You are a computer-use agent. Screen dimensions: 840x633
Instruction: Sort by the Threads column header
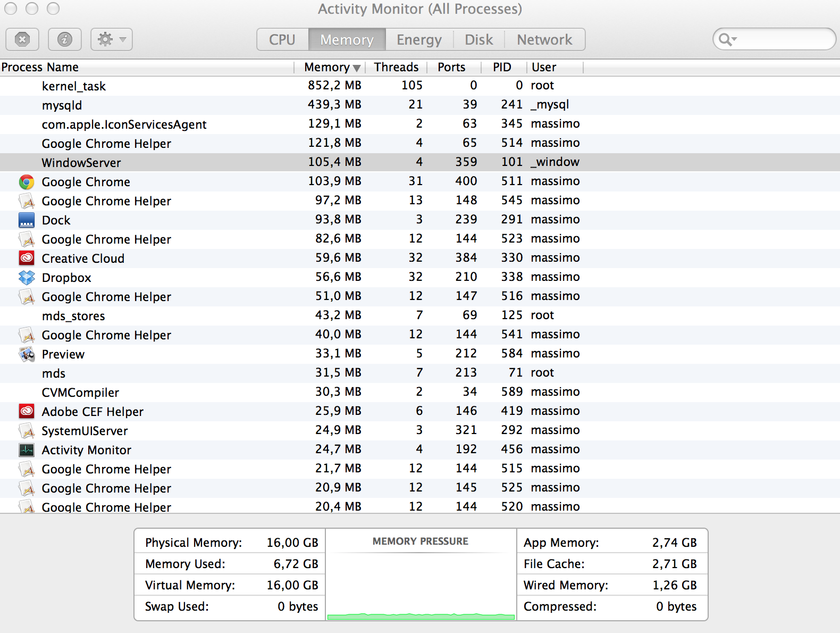396,67
